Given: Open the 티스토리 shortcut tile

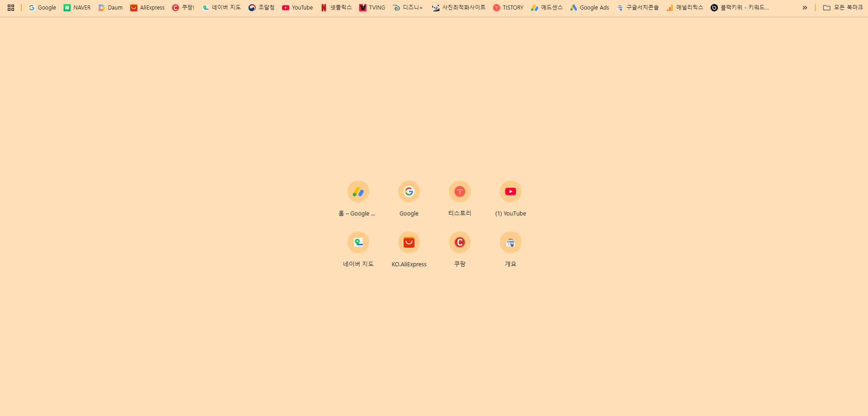Looking at the screenshot, I should (460, 199).
